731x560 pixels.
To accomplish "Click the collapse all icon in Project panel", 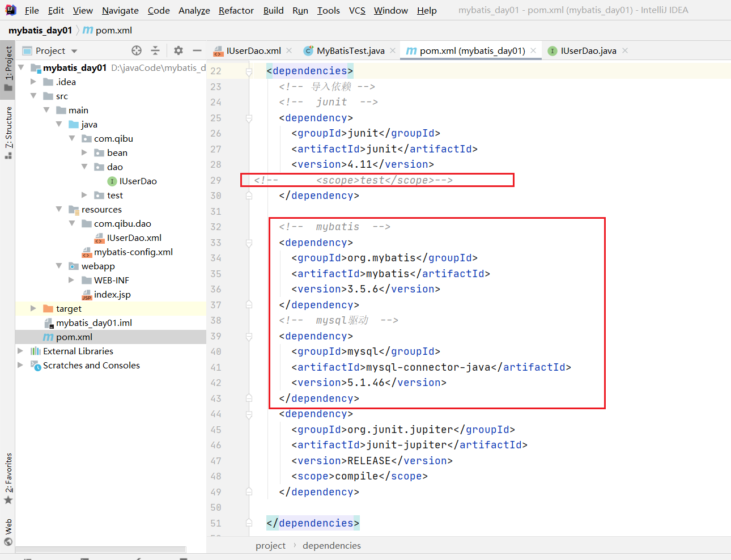I will (155, 50).
